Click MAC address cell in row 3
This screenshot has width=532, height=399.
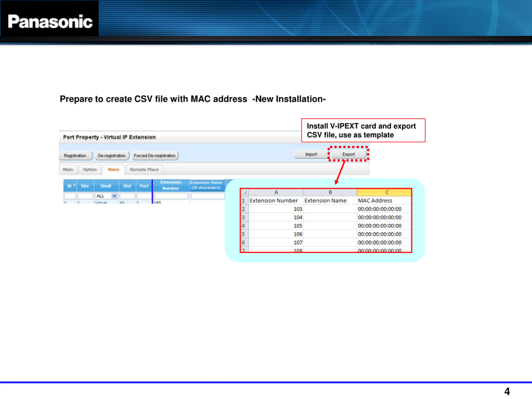(x=384, y=217)
